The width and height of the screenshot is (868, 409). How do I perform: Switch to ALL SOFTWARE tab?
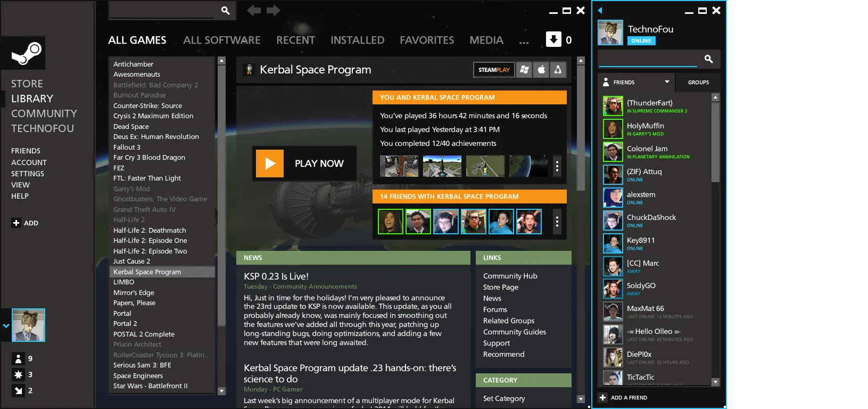[222, 40]
